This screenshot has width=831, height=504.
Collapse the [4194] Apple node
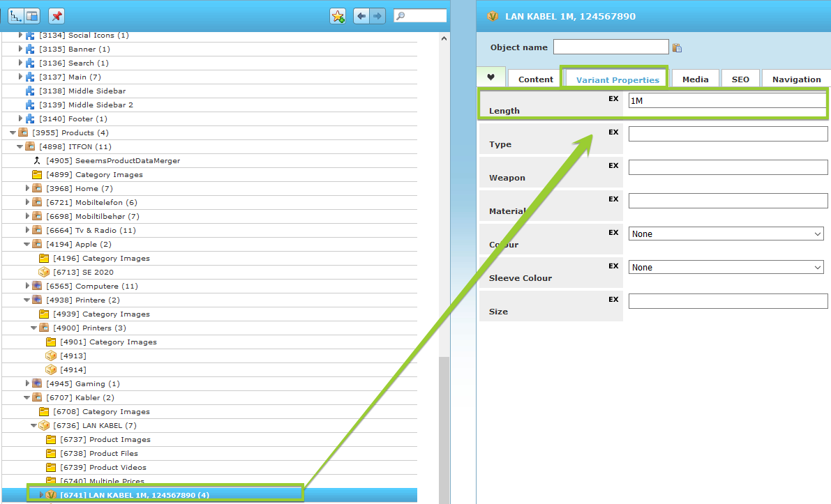(x=27, y=244)
